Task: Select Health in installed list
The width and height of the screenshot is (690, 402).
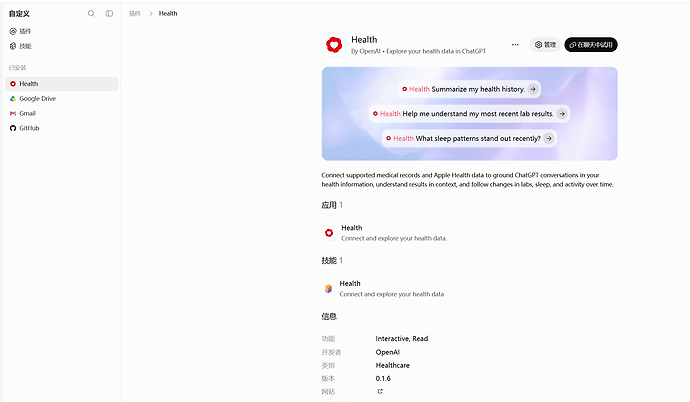Action: click(62, 84)
